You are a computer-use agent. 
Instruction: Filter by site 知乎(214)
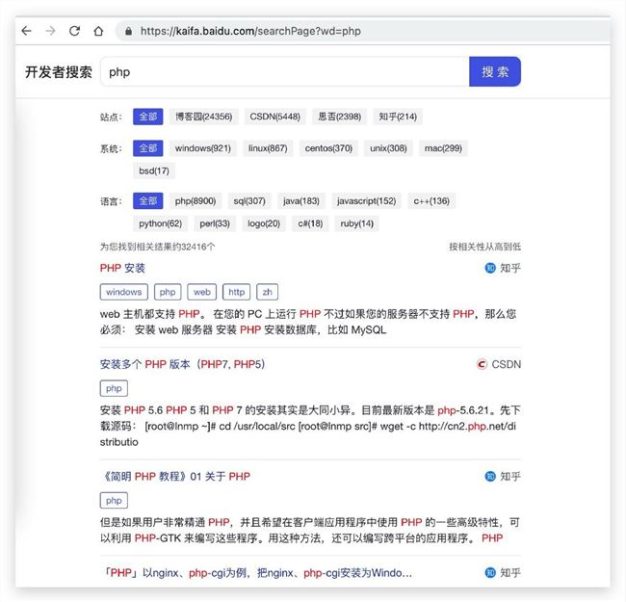click(398, 117)
